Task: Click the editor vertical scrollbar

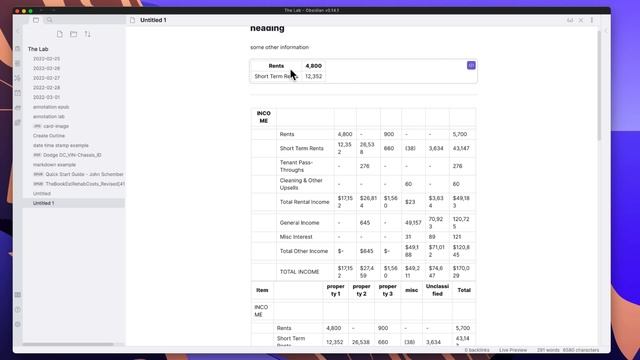Action: click(x=599, y=86)
